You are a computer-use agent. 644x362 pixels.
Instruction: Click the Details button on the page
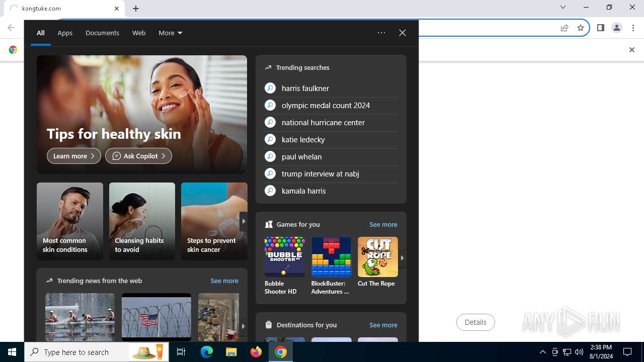[x=475, y=322]
